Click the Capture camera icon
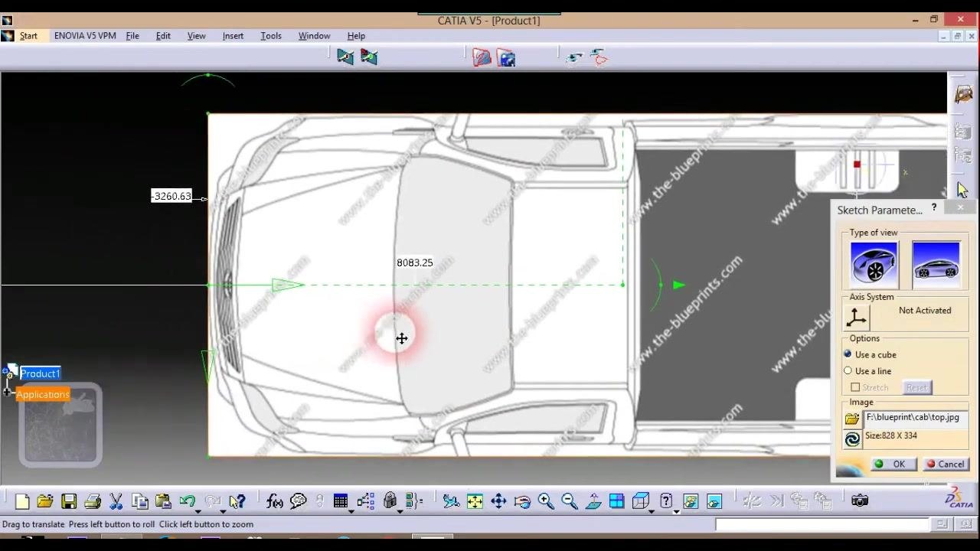980x551 pixels. click(x=860, y=500)
